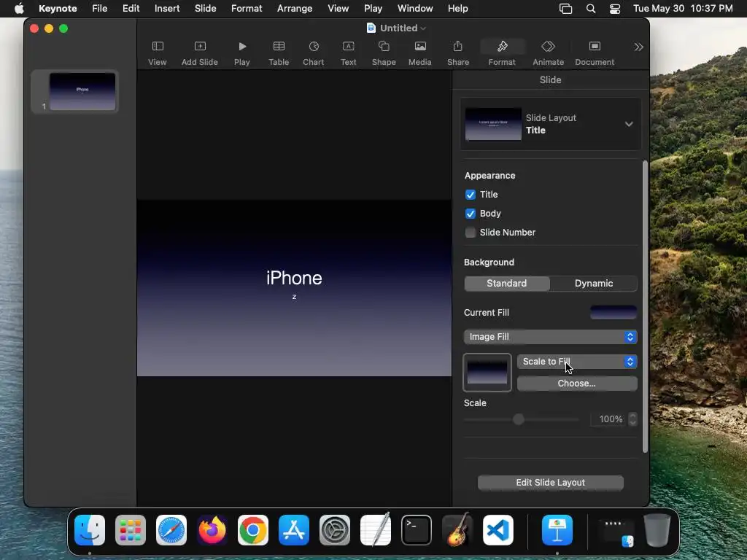
Task: Open the Insert menu
Action: (167, 9)
